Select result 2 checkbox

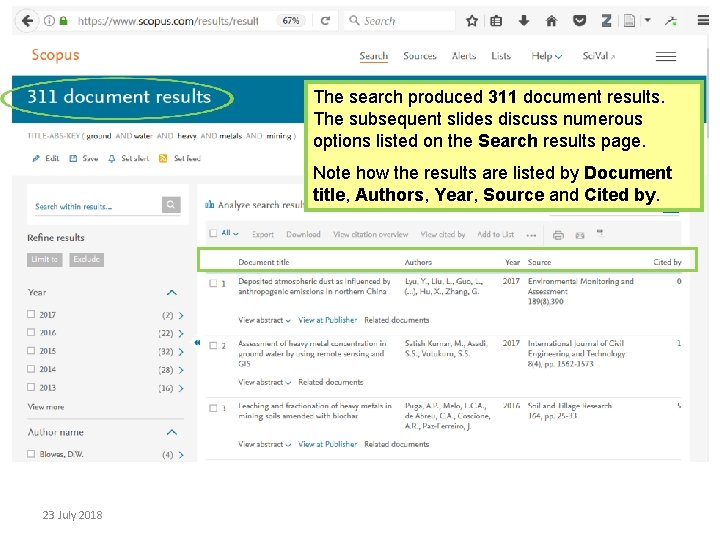click(x=213, y=346)
